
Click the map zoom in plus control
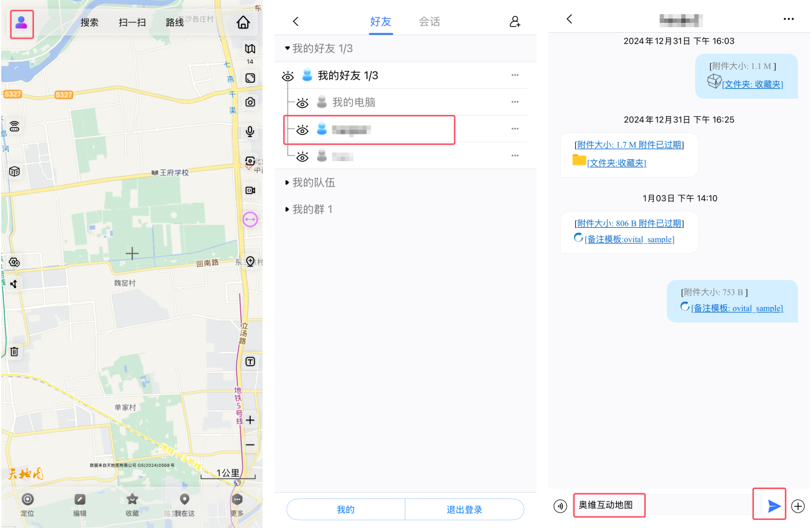click(x=250, y=420)
